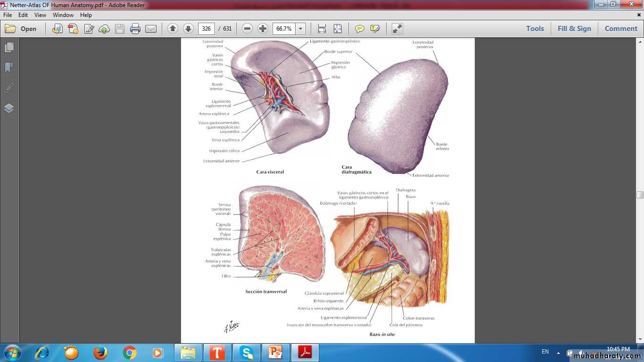
Task: Toggle the Layers side panel
Action: [9, 108]
